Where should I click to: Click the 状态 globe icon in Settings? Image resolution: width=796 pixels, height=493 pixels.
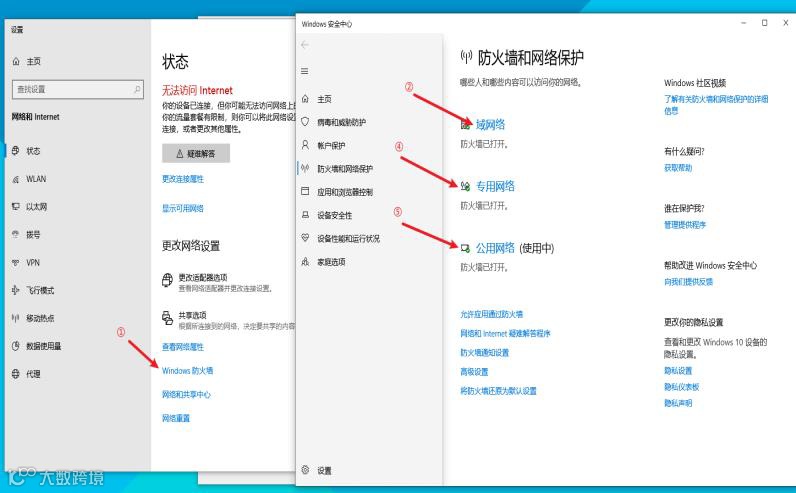(x=16, y=150)
